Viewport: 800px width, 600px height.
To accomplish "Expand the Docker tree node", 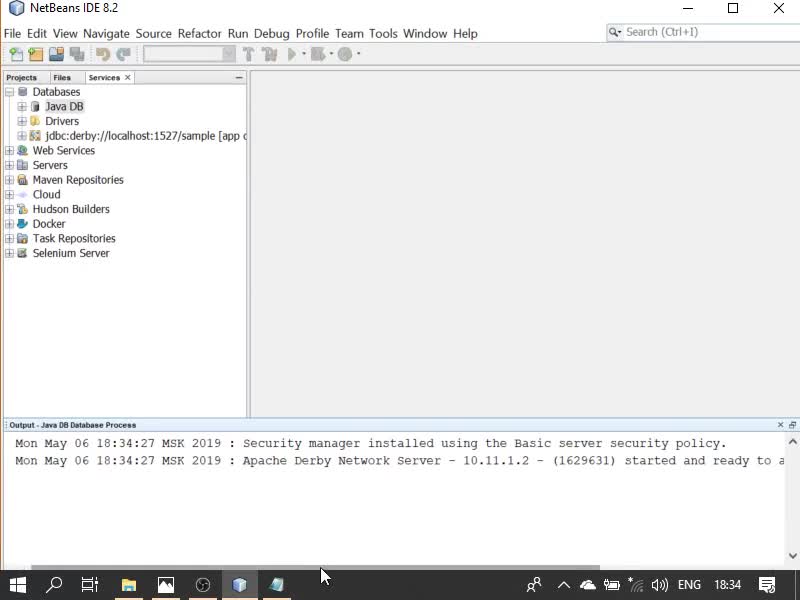I will (x=9, y=224).
